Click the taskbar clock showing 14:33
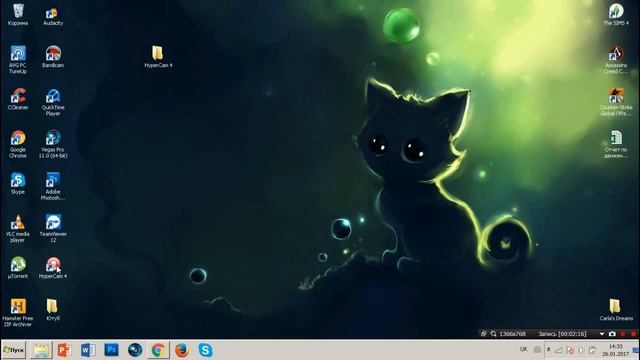This screenshot has height=360, width=640. 616,350
